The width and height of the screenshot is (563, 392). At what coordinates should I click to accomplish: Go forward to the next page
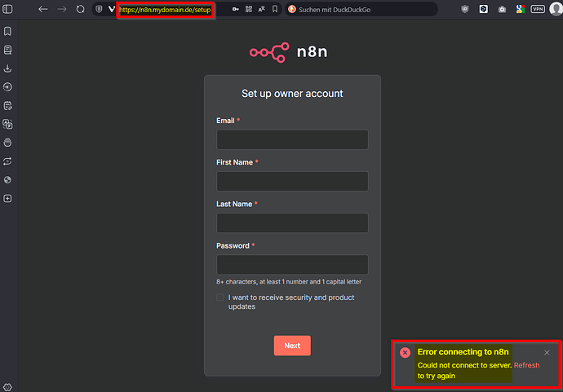click(62, 9)
